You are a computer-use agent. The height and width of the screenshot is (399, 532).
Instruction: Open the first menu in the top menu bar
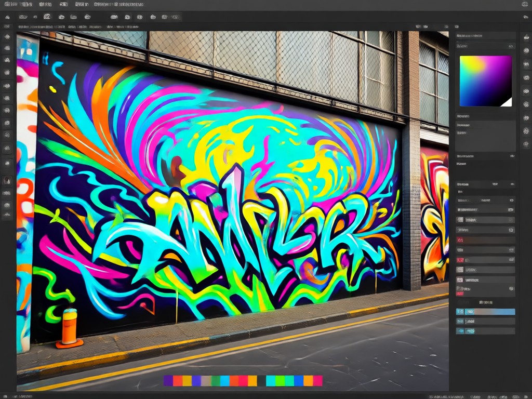(x=11, y=4)
